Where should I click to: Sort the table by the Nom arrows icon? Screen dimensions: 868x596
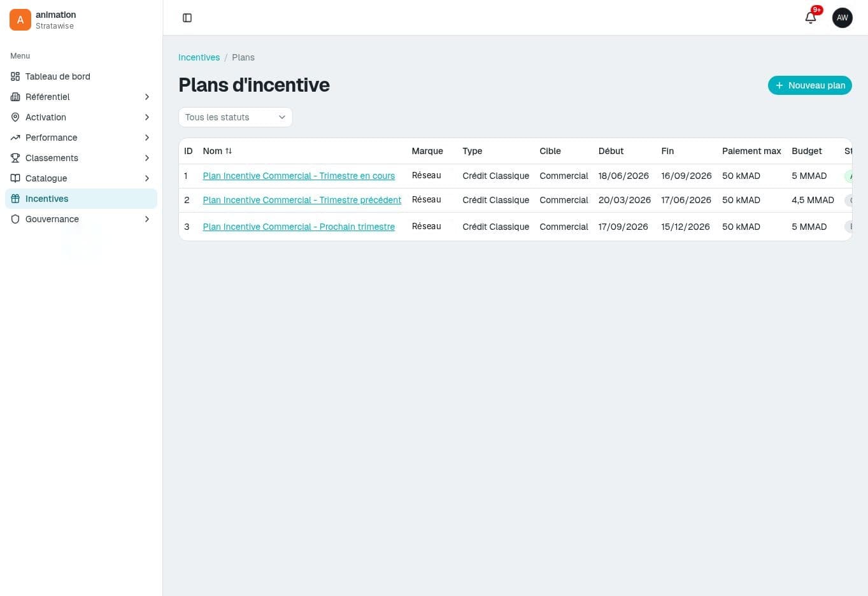(229, 151)
